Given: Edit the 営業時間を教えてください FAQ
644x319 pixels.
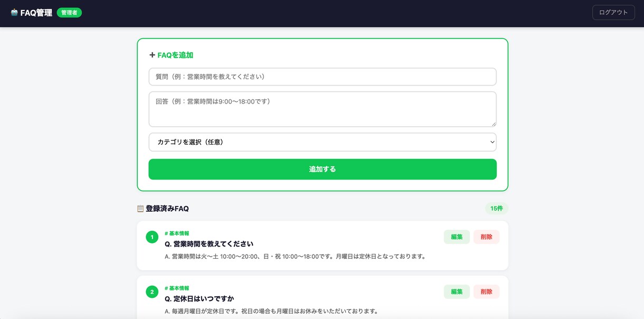Looking at the screenshot, I should [x=457, y=237].
